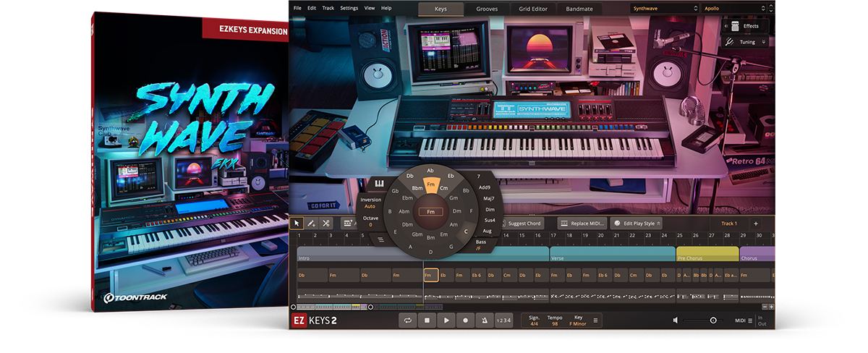
Task: Toggle loop playback on
Action: tap(409, 320)
